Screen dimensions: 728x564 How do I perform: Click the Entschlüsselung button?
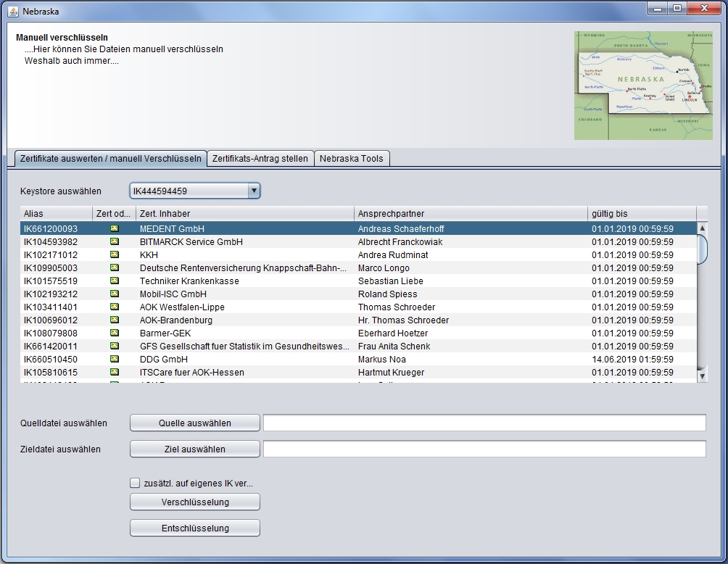(194, 528)
